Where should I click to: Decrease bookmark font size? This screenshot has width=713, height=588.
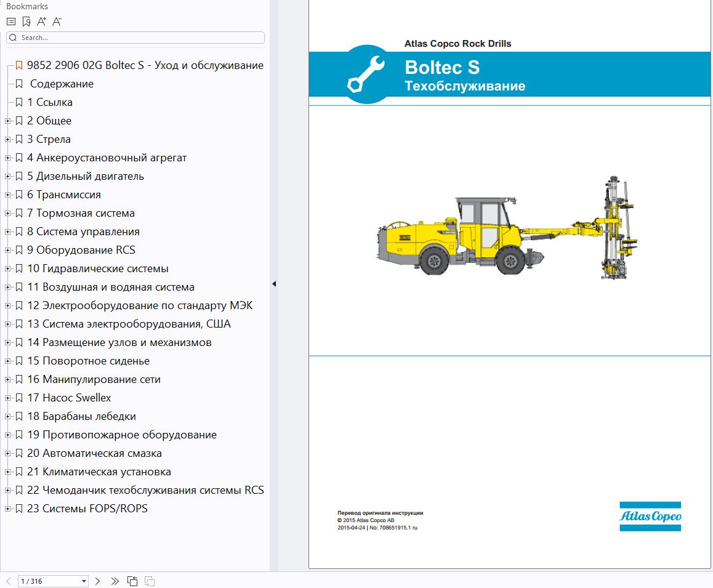tap(57, 22)
